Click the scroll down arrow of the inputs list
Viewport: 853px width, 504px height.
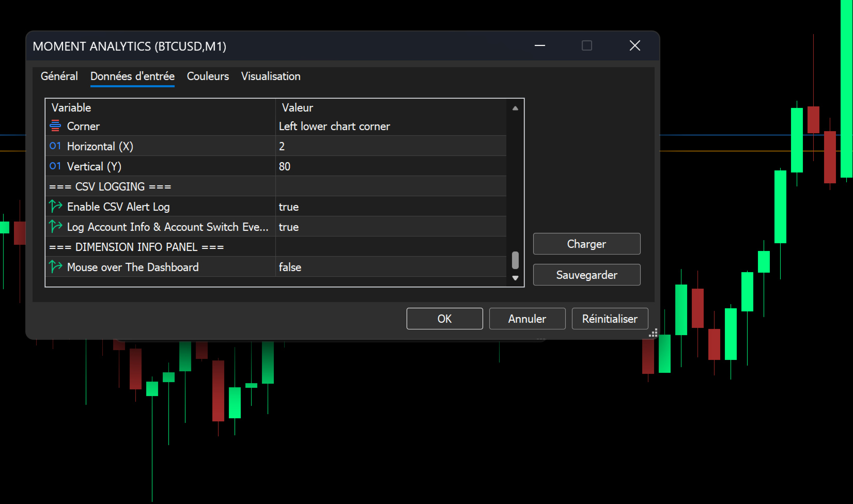(x=515, y=278)
